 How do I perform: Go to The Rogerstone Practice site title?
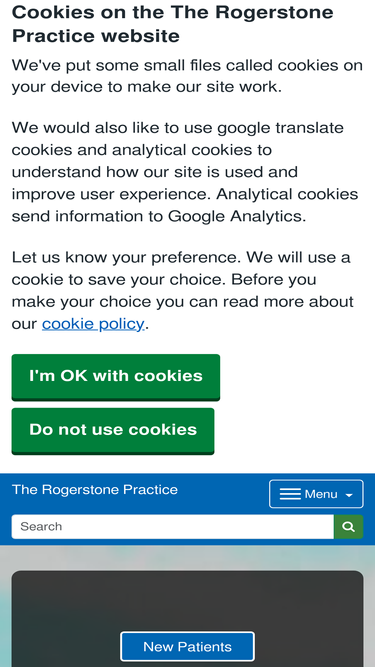pyautogui.click(x=95, y=490)
